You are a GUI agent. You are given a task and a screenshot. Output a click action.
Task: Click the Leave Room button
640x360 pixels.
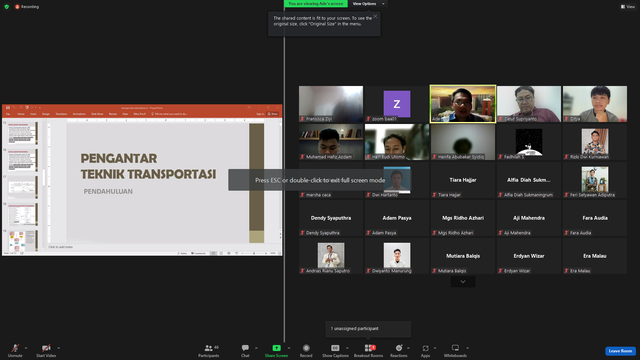coord(620,351)
